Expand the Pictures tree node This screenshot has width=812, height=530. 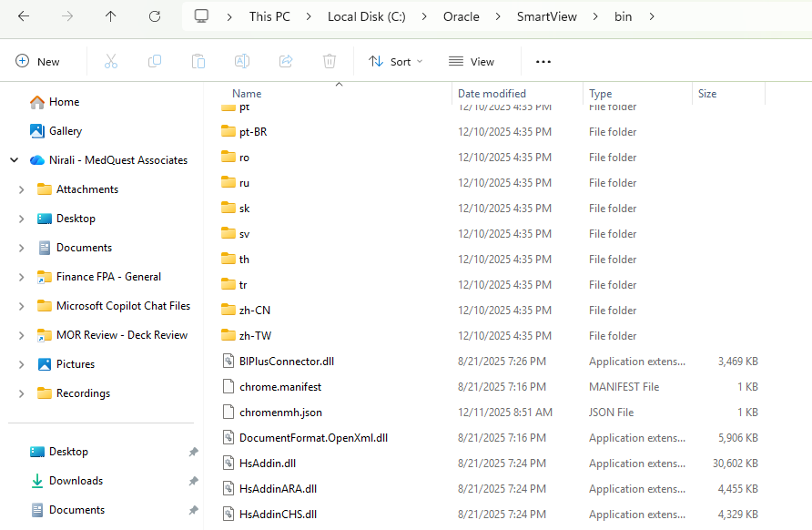tap(21, 364)
